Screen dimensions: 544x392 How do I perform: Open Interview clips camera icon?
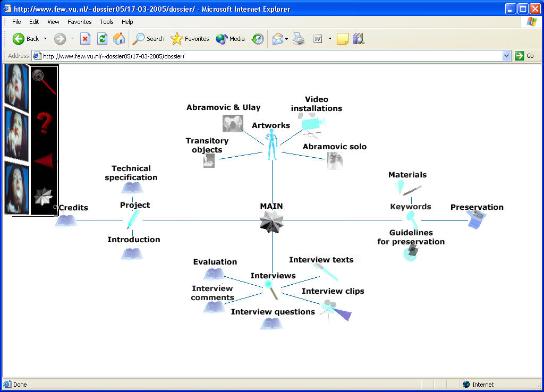336,311
